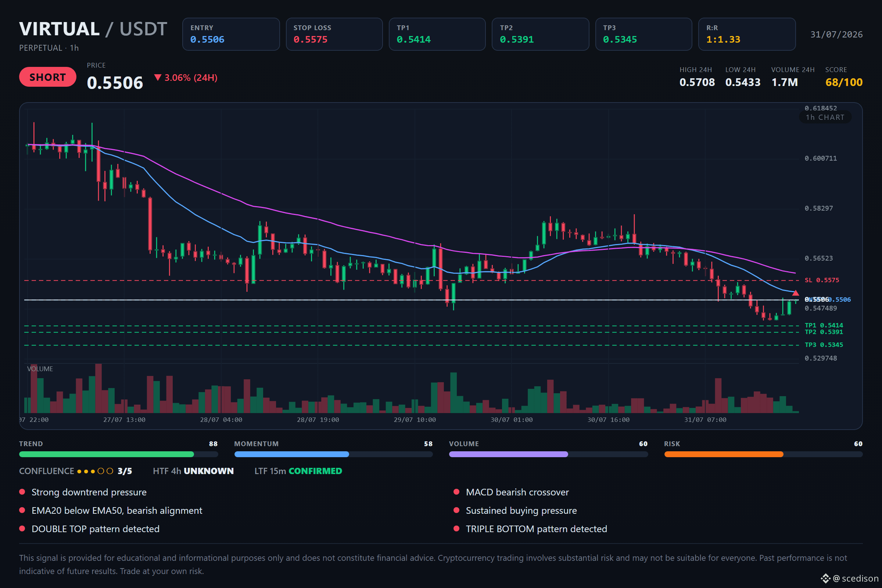Click the 27/07 13:00 time axis label

click(x=125, y=420)
